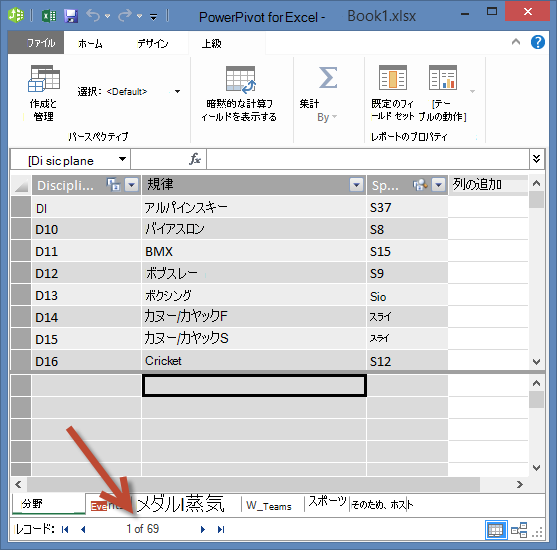Switch to Diagram View

click(x=519, y=530)
